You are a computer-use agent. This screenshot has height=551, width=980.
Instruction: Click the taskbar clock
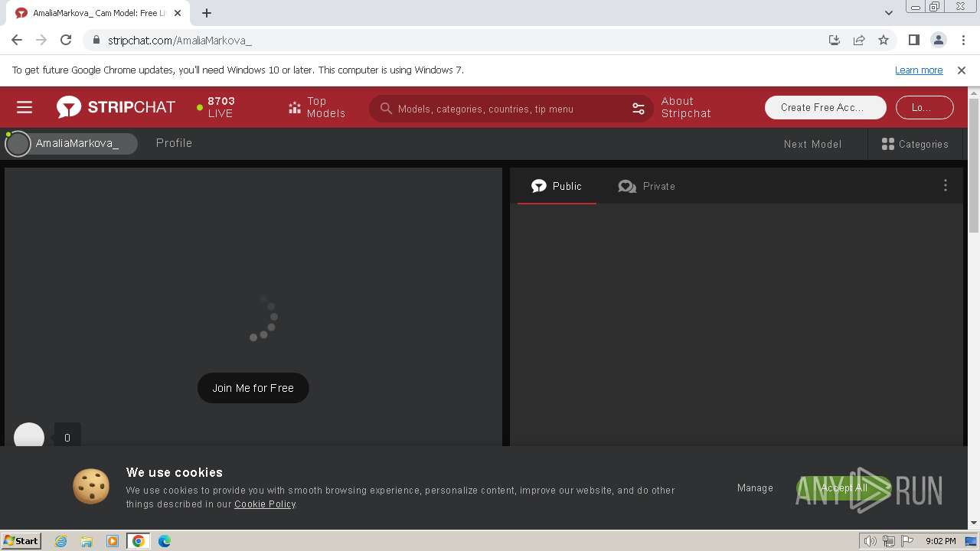(940, 541)
